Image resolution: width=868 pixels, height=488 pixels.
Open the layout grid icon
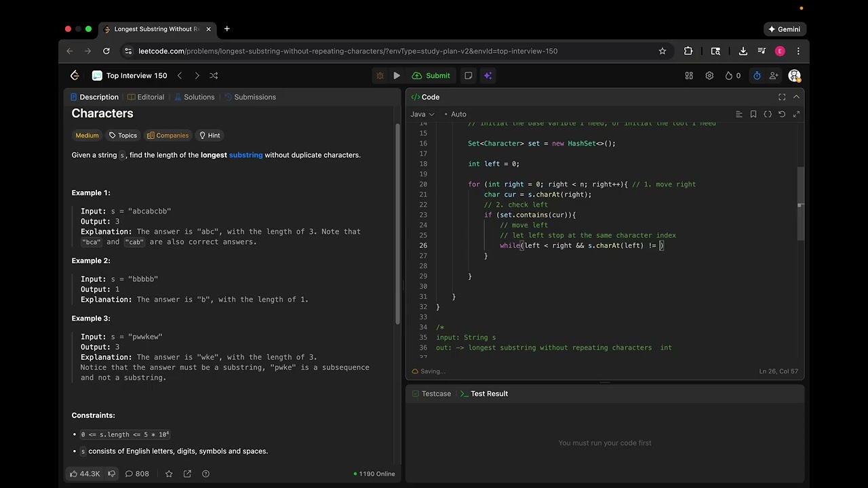[x=689, y=75]
